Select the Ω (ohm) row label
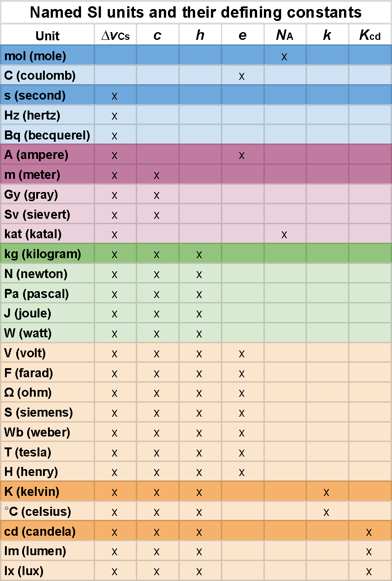The image size is (392, 581). coord(28,393)
